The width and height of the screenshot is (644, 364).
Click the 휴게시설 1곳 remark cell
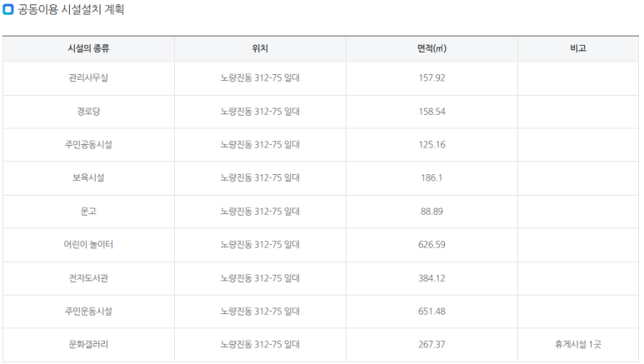[578, 344]
